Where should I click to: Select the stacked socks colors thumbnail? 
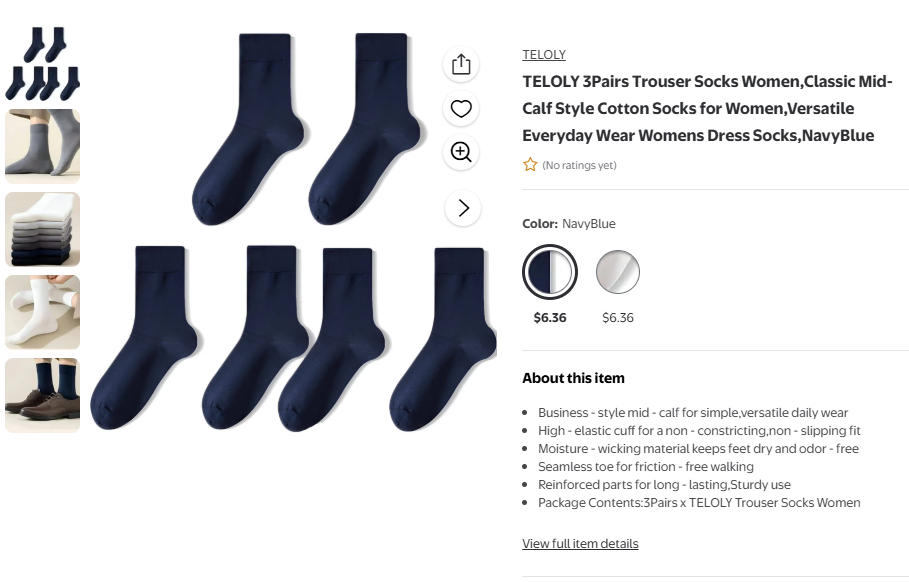point(42,229)
